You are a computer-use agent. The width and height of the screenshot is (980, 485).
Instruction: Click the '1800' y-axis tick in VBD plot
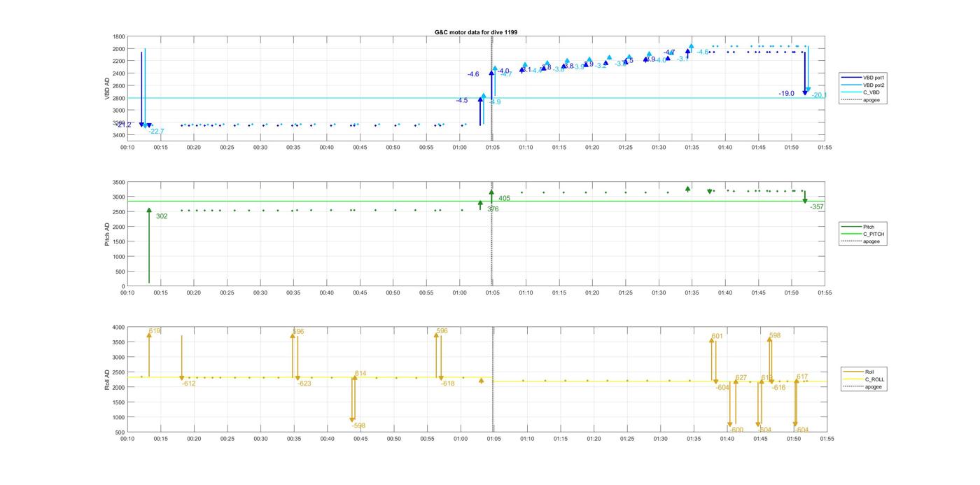point(118,37)
